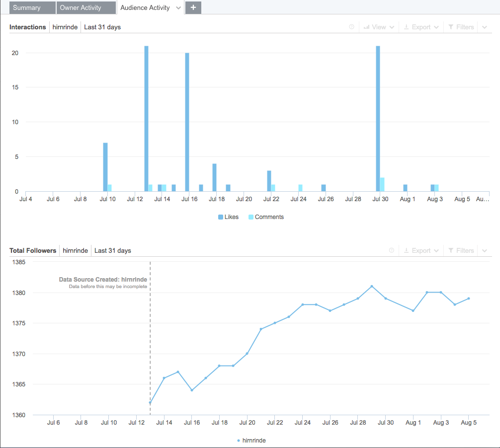The image size is (500, 448).
Task: Click the Jul 16 Likes bar at 20
Action: pyautogui.click(x=187, y=122)
